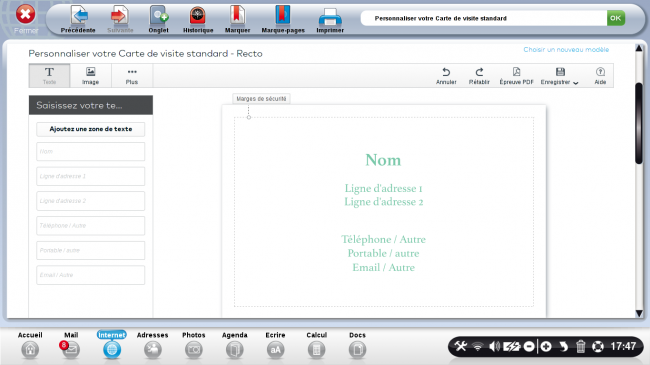The height and width of the screenshot is (365, 650).
Task: Follow the Choisir un nouveau modèle link
Action: tap(566, 50)
